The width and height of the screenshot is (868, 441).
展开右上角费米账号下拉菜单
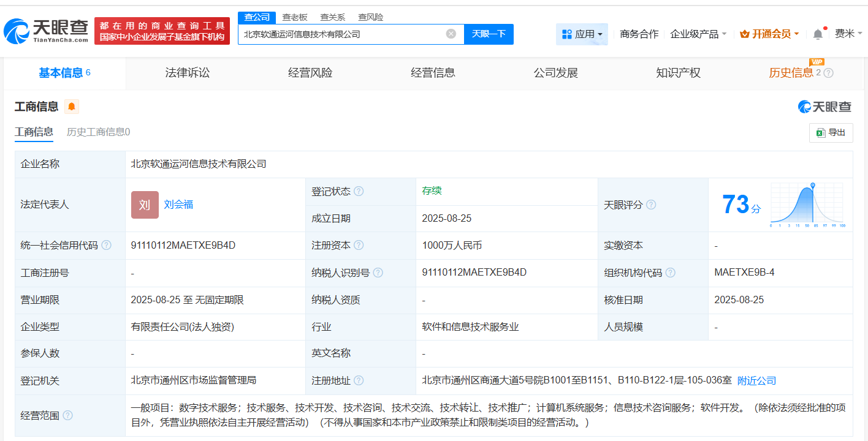point(848,34)
